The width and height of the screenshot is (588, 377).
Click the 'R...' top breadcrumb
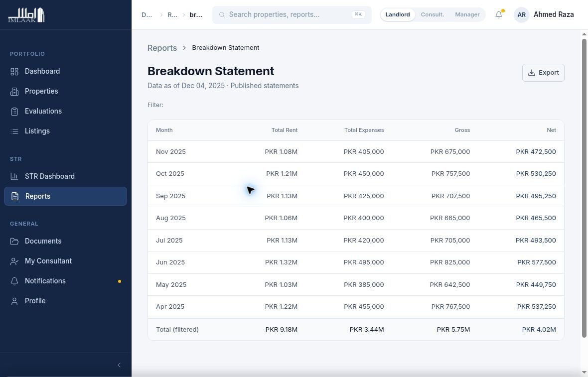pos(172,14)
